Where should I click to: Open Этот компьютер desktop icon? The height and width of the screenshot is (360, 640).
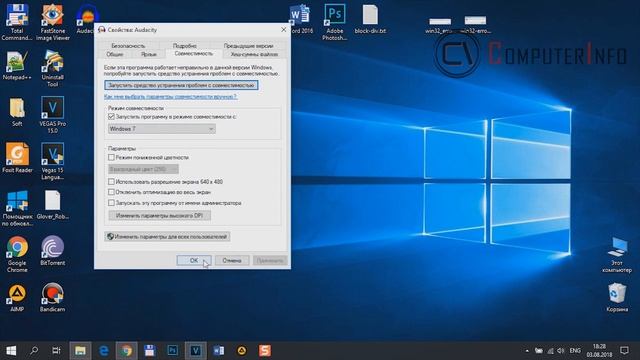(x=617, y=255)
